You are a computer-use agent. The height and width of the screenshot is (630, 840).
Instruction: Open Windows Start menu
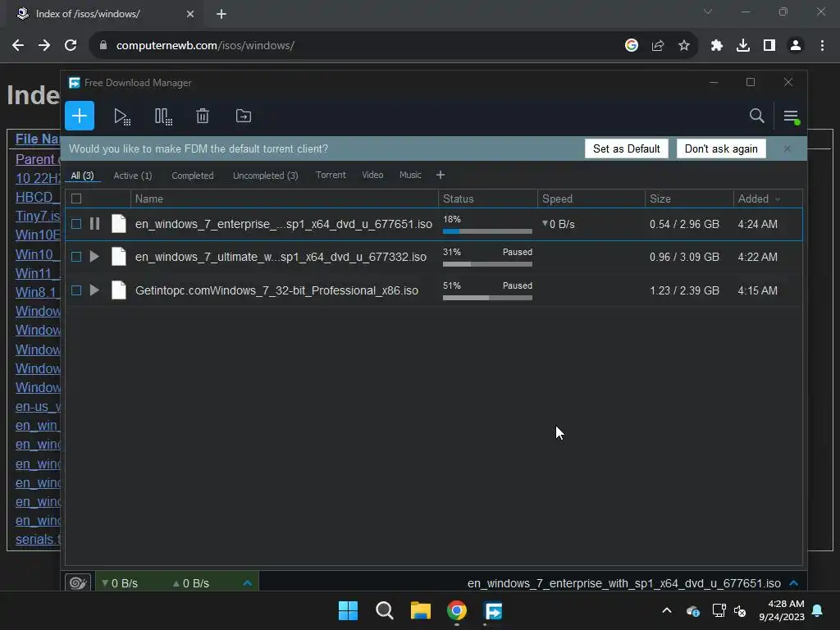tap(348, 610)
